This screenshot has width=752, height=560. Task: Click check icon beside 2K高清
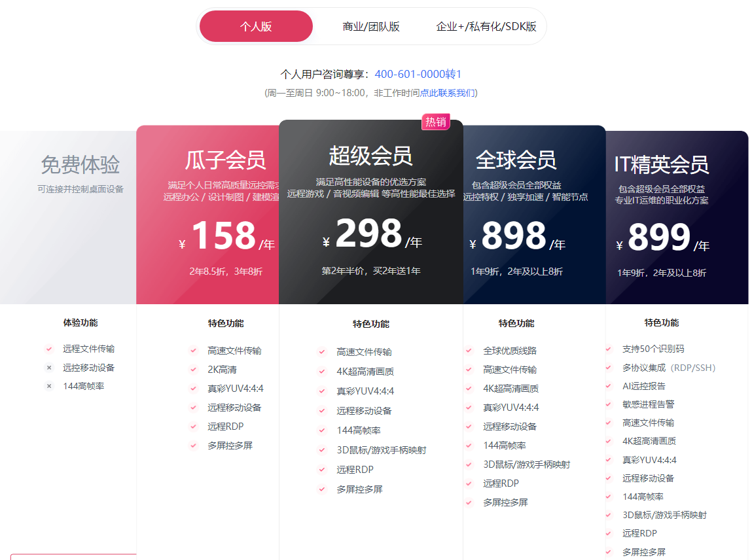point(193,370)
